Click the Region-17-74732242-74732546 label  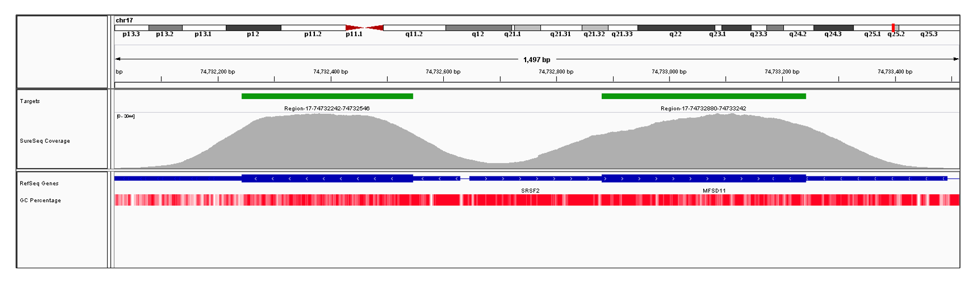click(327, 109)
